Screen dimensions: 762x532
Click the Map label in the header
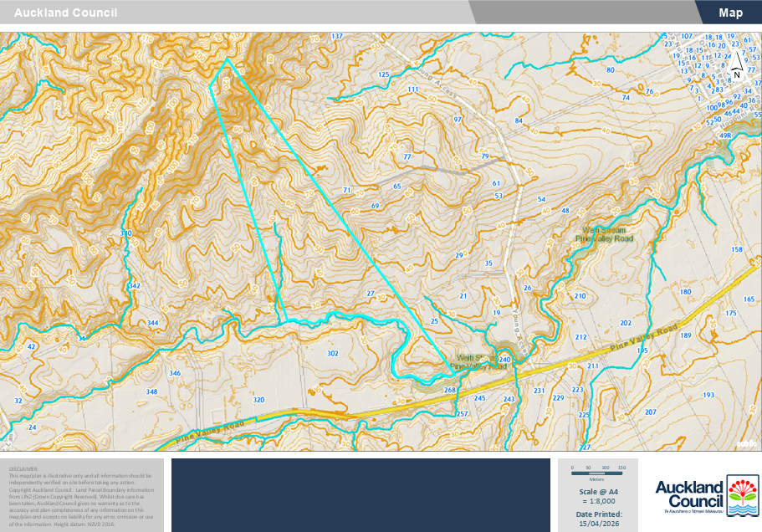[x=730, y=13]
